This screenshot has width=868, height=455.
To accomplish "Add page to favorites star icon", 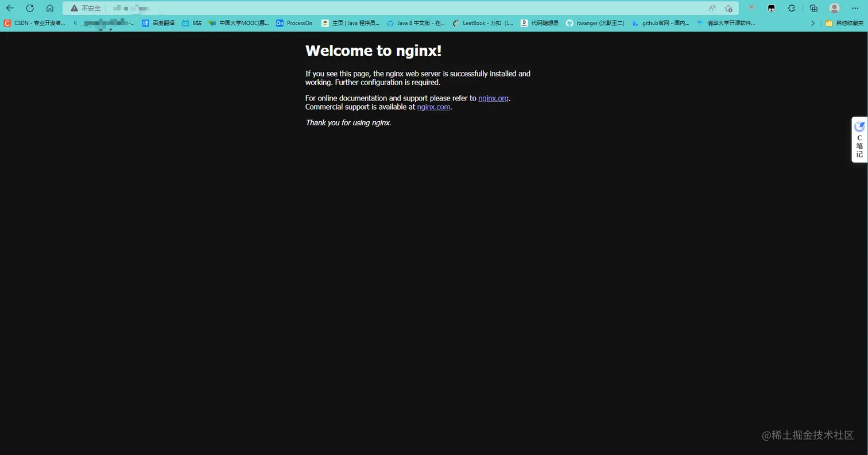I will pyautogui.click(x=728, y=8).
